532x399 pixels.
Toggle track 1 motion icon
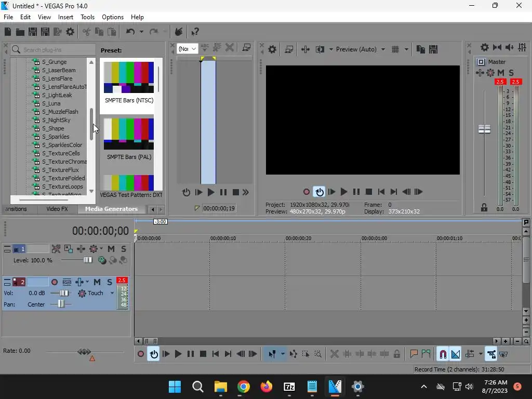point(68,249)
